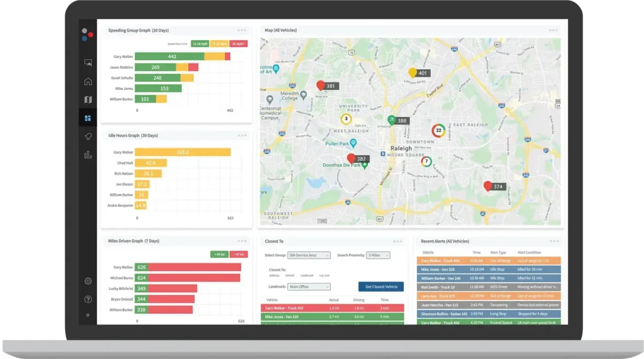This screenshot has width=644, height=359.
Task: Toggle the 11-16 mph green legend filter
Action: click(x=200, y=44)
